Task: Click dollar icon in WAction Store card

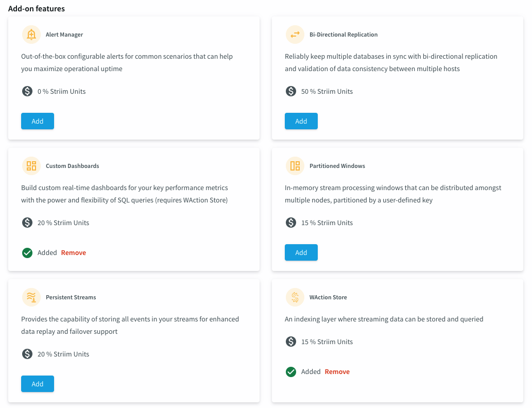Action: 291,342
